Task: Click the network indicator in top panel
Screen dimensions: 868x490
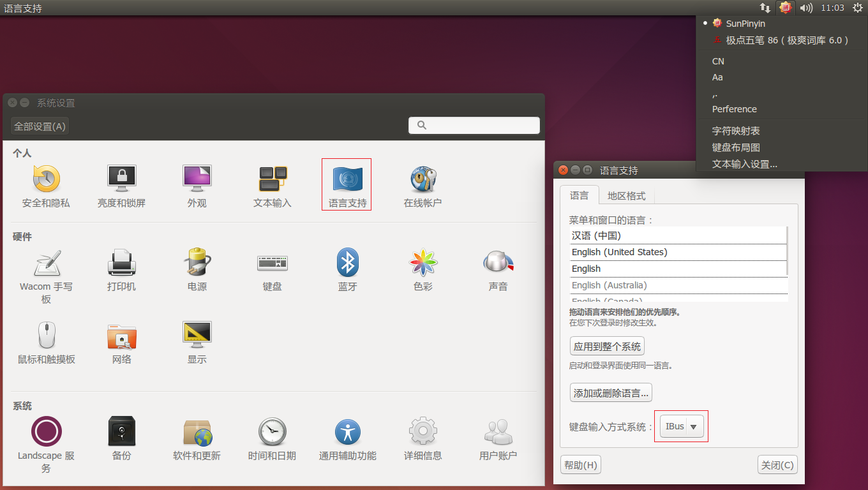Action: tap(765, 8)
